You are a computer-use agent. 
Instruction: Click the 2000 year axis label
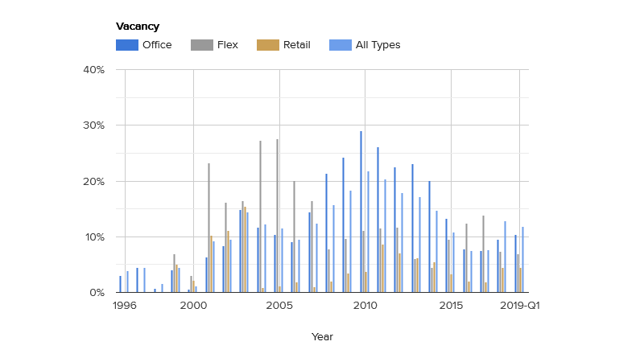point(193,306)
